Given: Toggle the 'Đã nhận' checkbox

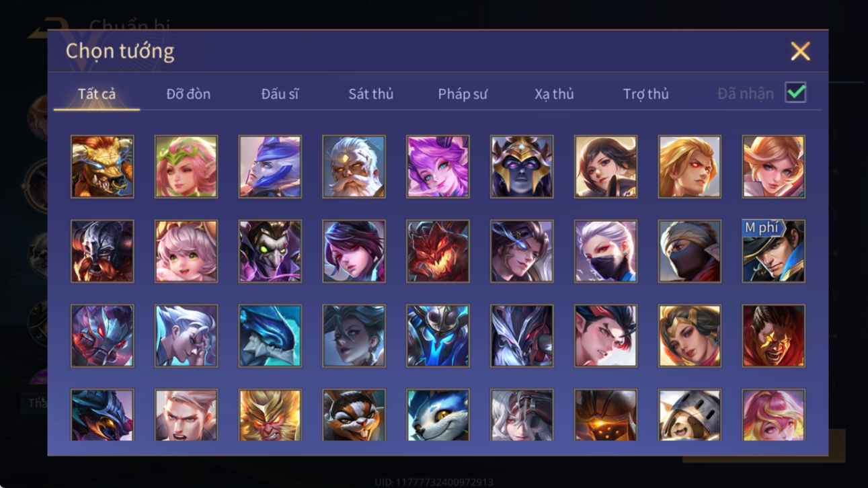Looking at the screenshot, I should click(795, 93).
